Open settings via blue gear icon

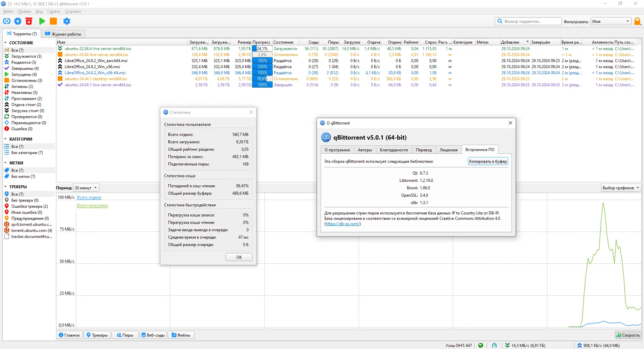point(67,21)
